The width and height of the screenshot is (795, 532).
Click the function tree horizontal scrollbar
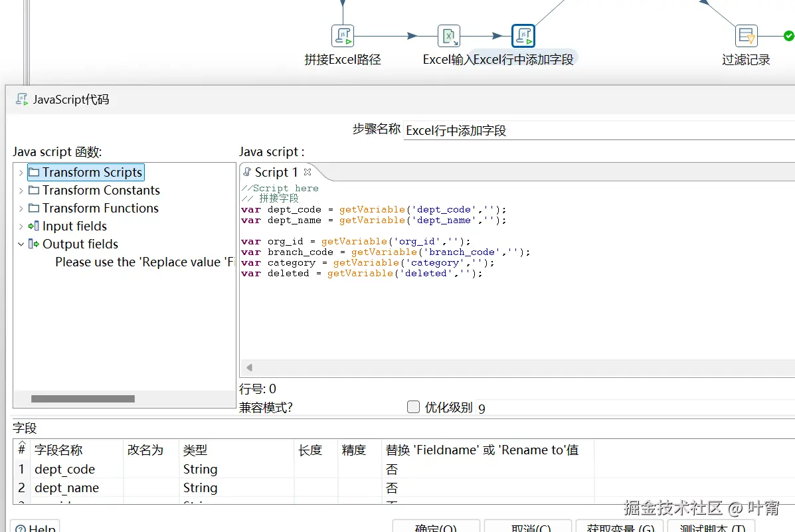point(82,399)
